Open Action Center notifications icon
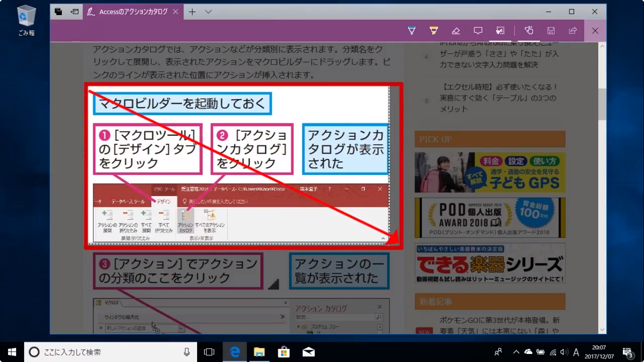 click(x=628, y=352)
